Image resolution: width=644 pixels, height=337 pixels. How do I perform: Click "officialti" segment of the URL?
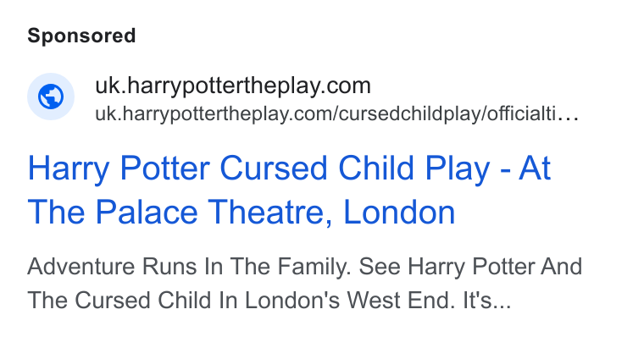pyautogui.click(x=522, y=113)
